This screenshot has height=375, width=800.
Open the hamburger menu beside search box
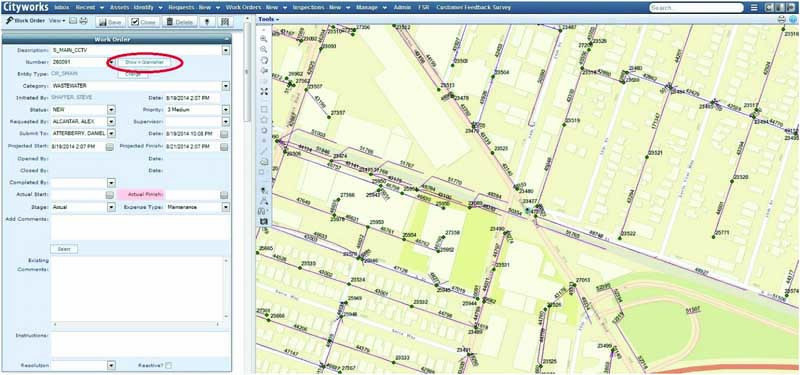point(754,8)
